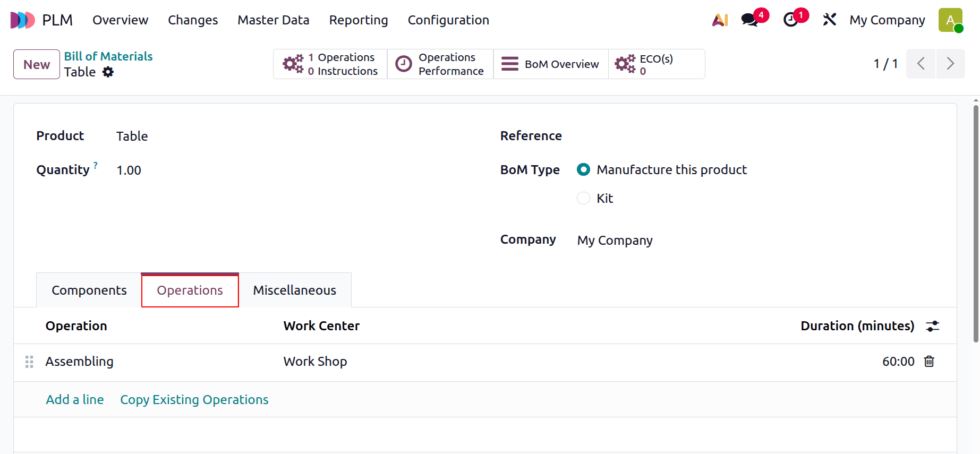Viewport: 980px width, 454px height.
Task: Open optional columns adjust icon
Action: click(933, 326)
